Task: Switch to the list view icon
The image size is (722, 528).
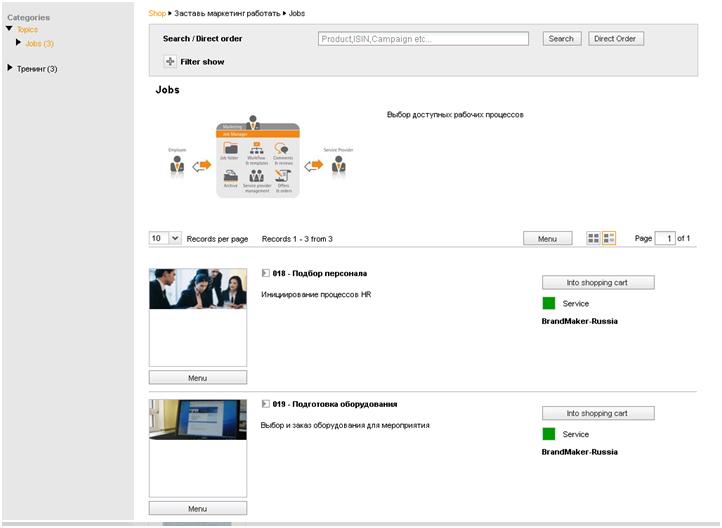Action: coord(609,238)
